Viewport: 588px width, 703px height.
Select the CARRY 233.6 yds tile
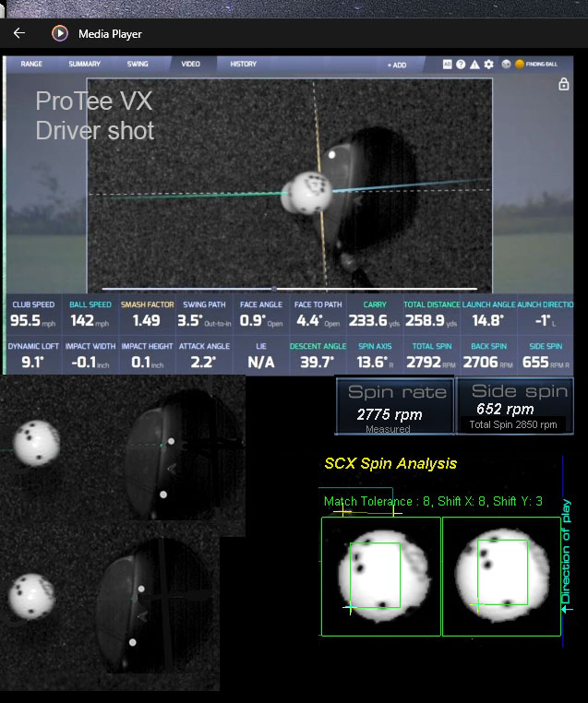tap(375, 315)
